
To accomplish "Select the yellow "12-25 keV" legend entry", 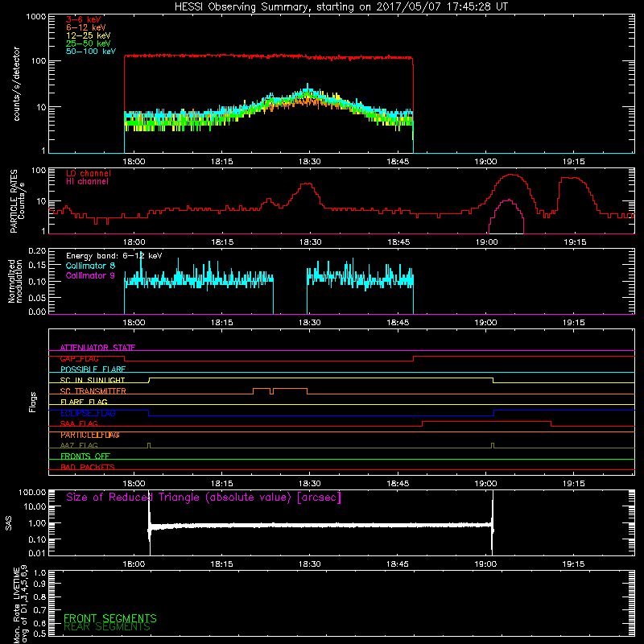I will click(x=89, y=35).
